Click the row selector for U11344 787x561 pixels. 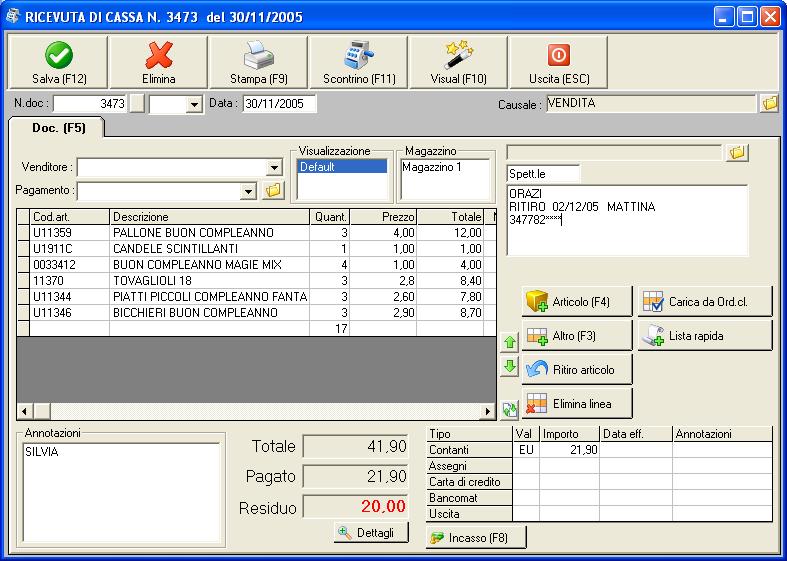tap(24, 297)
